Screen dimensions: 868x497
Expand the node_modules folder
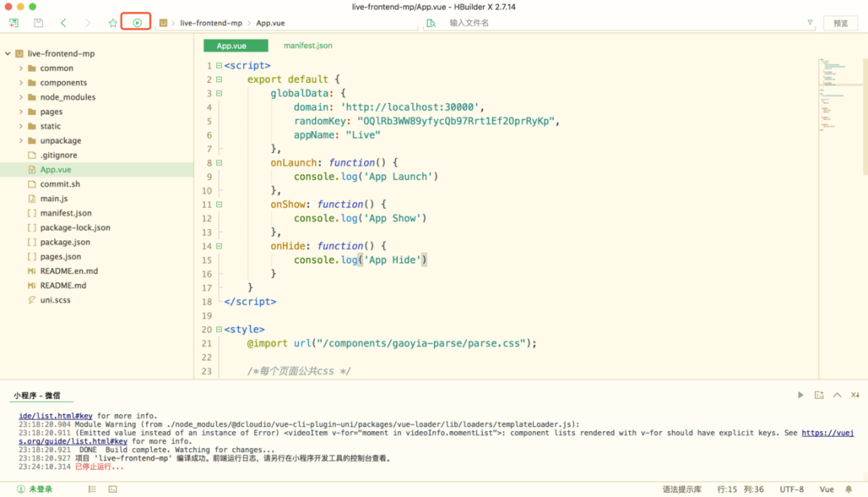click(21, 97)
